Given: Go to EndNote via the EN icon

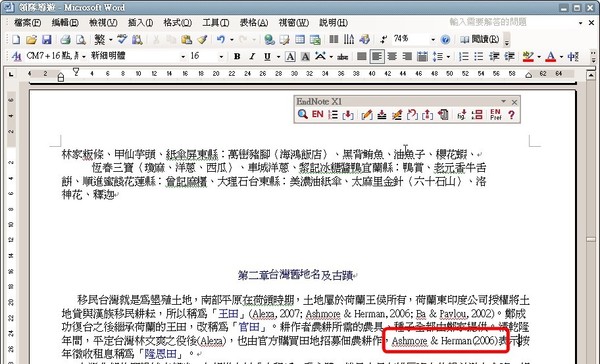Looking at the screenshot, I should pyautogui.click(x=317, y=114).
